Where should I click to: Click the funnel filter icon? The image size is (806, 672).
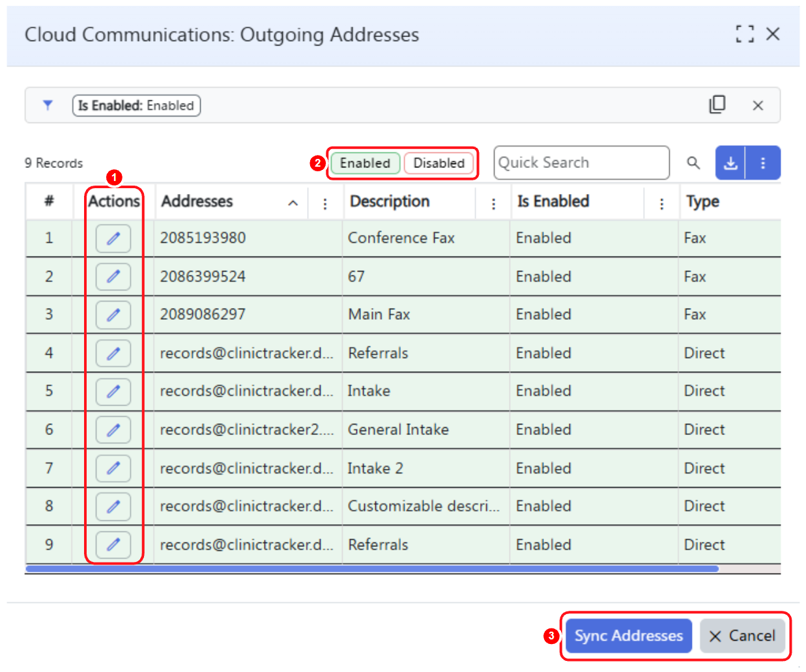pyautogui.click(x=48, y=105)
